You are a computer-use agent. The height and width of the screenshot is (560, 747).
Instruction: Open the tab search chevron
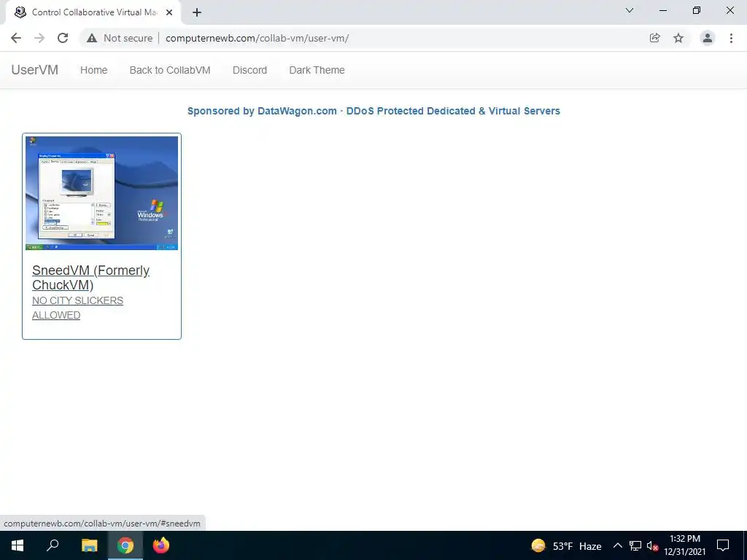click(x=630, y=10)
